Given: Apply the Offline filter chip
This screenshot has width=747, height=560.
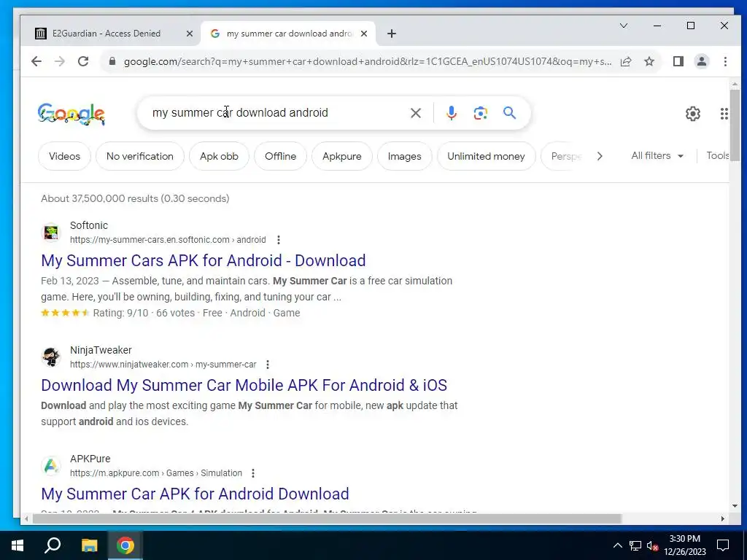Looking at the screenshot, I should click(281, 156).
